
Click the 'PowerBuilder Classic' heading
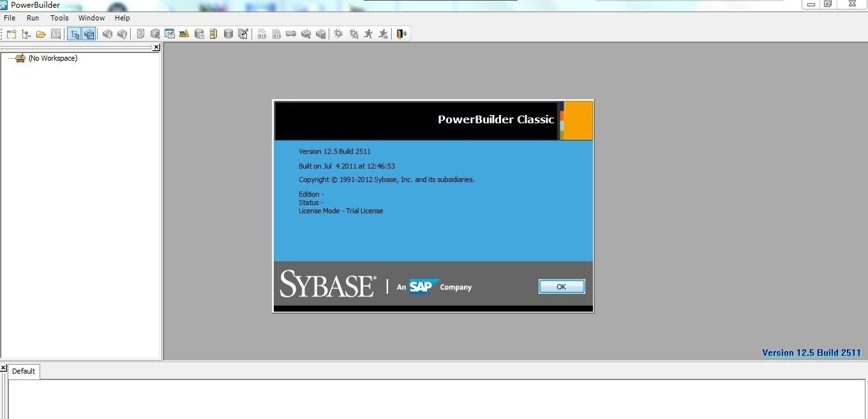496,119
